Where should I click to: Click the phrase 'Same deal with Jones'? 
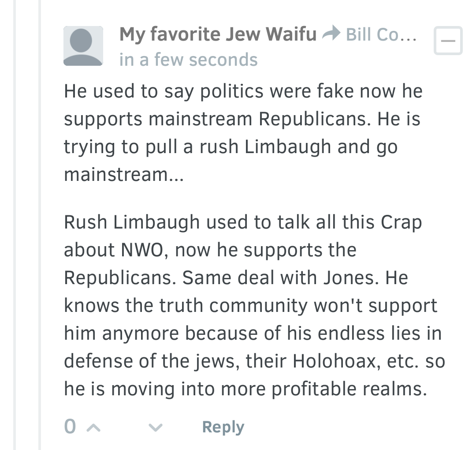click(280, 278)
